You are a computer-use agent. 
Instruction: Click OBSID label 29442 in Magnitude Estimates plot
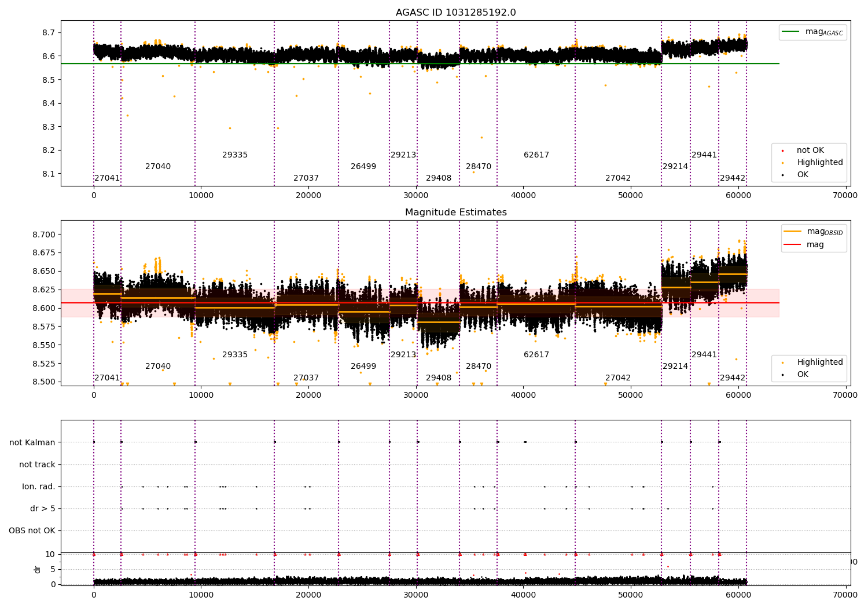point(733,378)
